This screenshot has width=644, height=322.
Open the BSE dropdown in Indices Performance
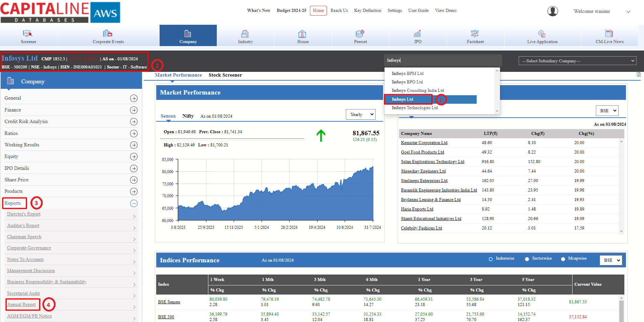coord(611,260)
